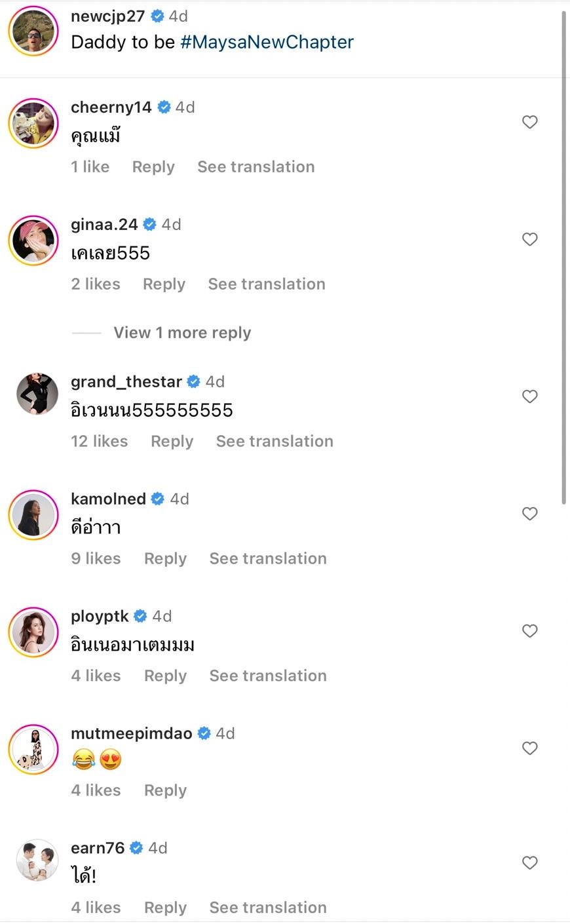View who liked grand_thestar's comment (12 likes)
The width and height of the screenshot is (570, 924).
[x=99, y=442]
